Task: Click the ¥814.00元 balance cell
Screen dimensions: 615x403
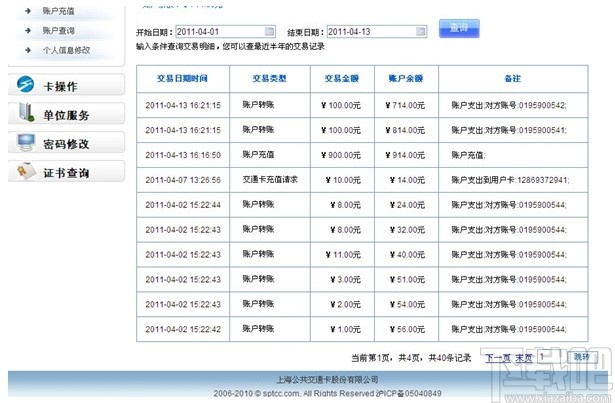Action: coord(405,130)
